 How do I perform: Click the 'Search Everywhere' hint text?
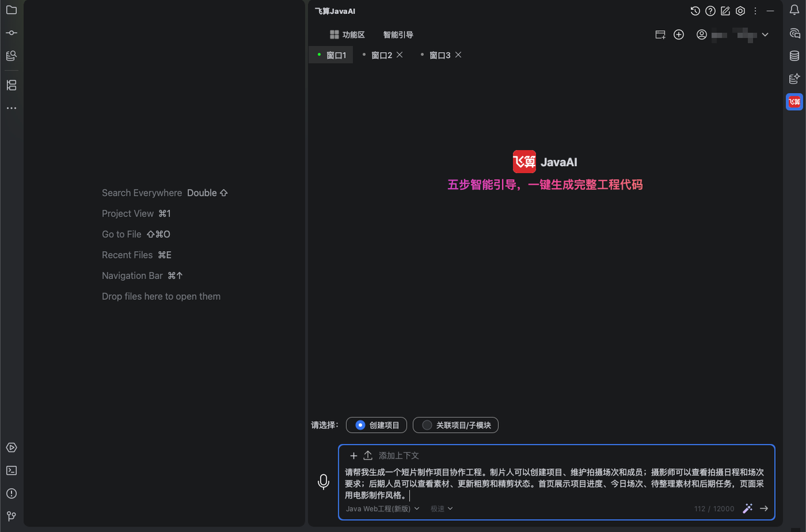[x=142, y=193]
